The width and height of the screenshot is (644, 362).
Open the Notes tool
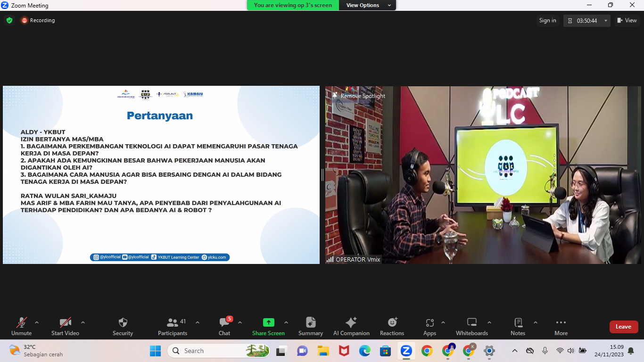(x=518, y=326)
